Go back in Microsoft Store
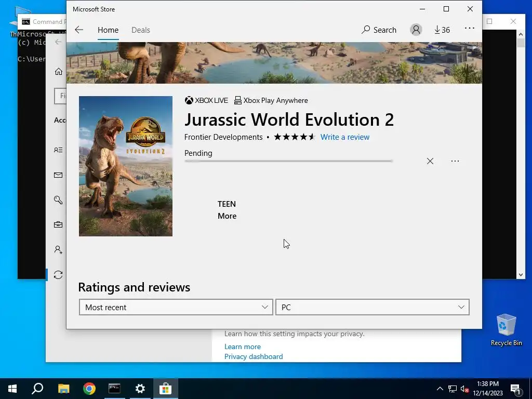 [x=79, y=30]
